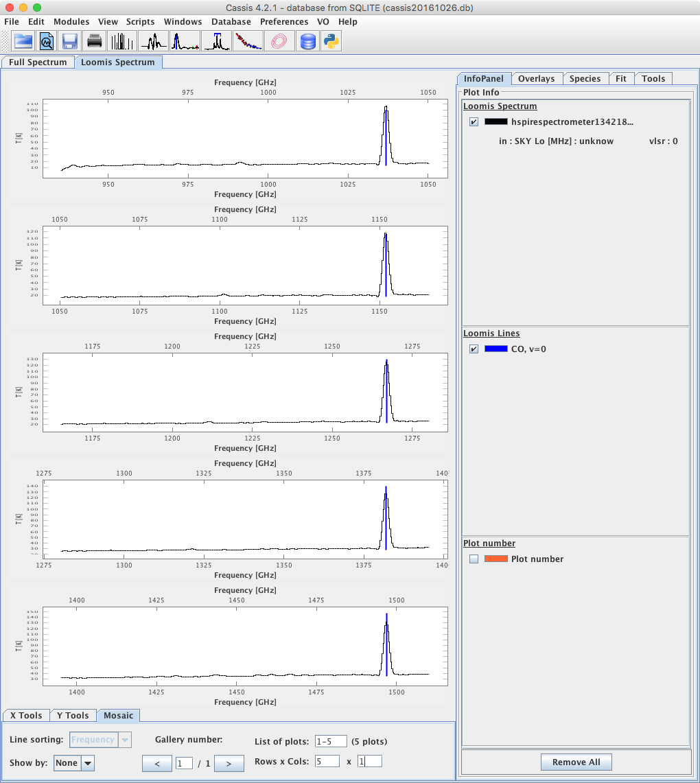Switch to the Full Spectrum tab
Screen dimensions: 700x783
click(38, 62)
